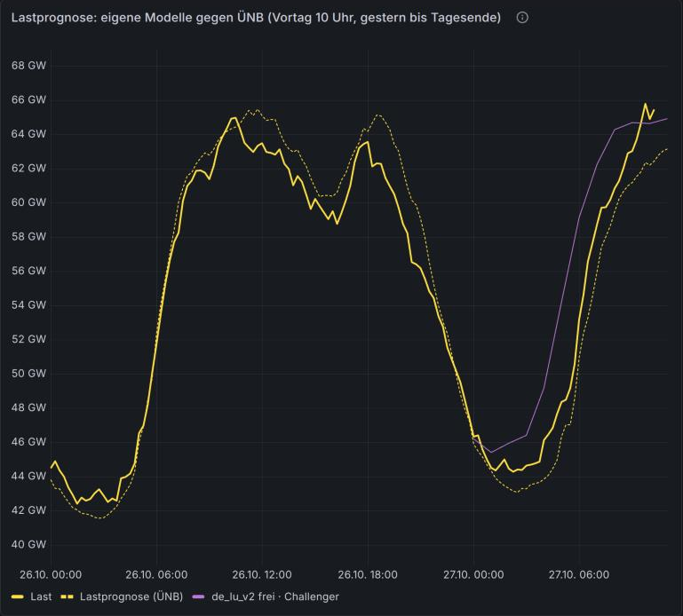This screenshot has width=683, height=616.
Task: Click the 40 GW axis label
Action: pos(28,545)
